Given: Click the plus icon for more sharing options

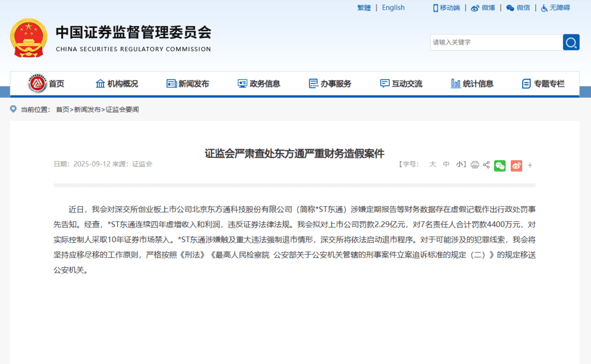Looking at the screenshot, I should (530, 165).
